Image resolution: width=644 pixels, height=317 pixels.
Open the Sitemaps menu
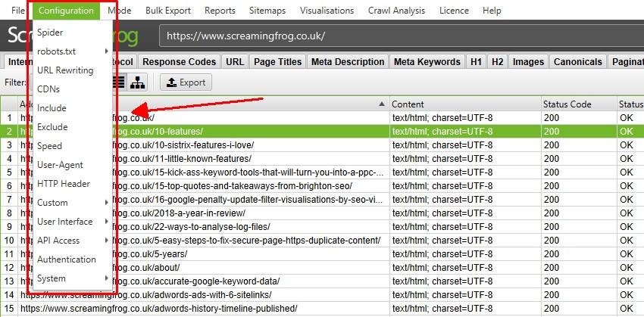coord(267,11)
